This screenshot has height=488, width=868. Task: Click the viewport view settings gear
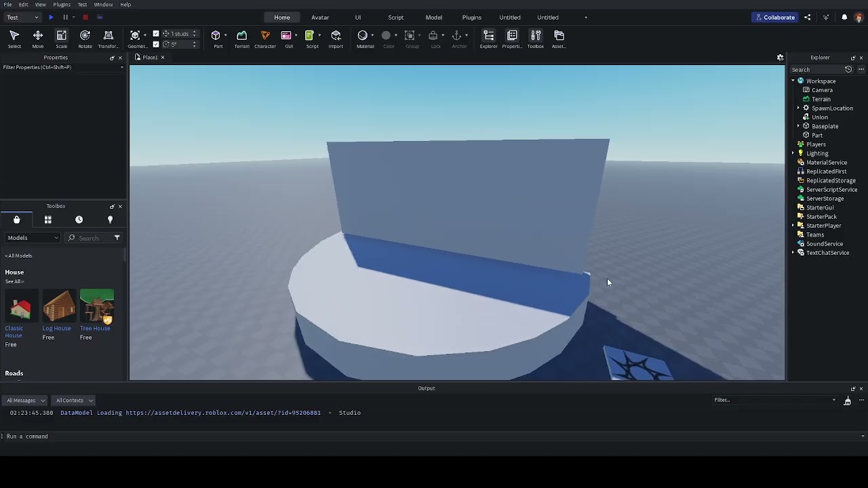pos(780,58)
